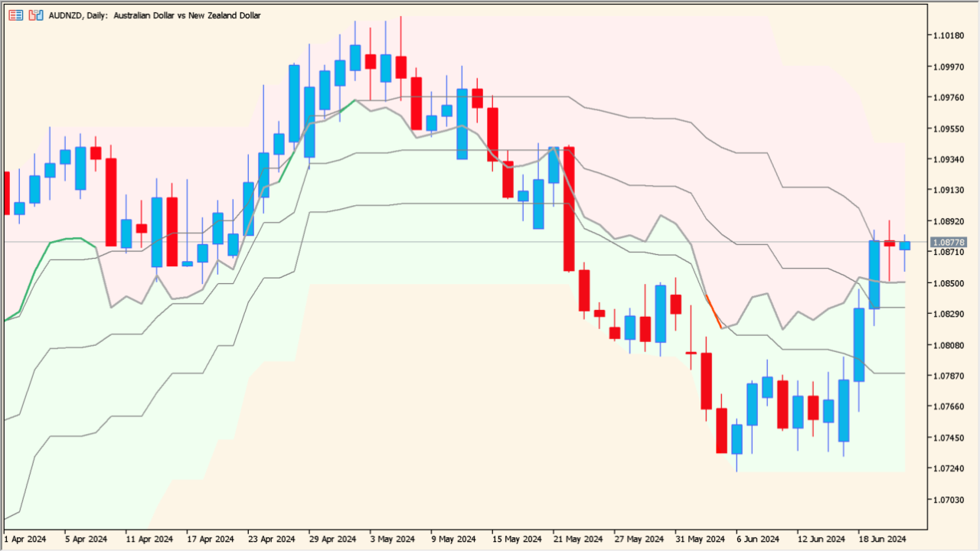
Task: Click the 9 May 2024 date label
Action: click(455, 539)
